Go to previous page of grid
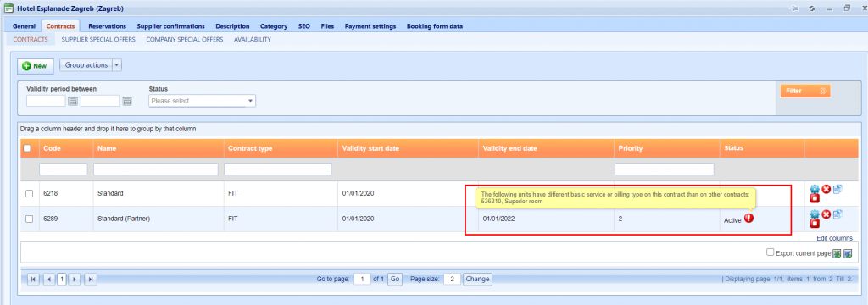Screen dimensions: 868x305 point(49,279)
